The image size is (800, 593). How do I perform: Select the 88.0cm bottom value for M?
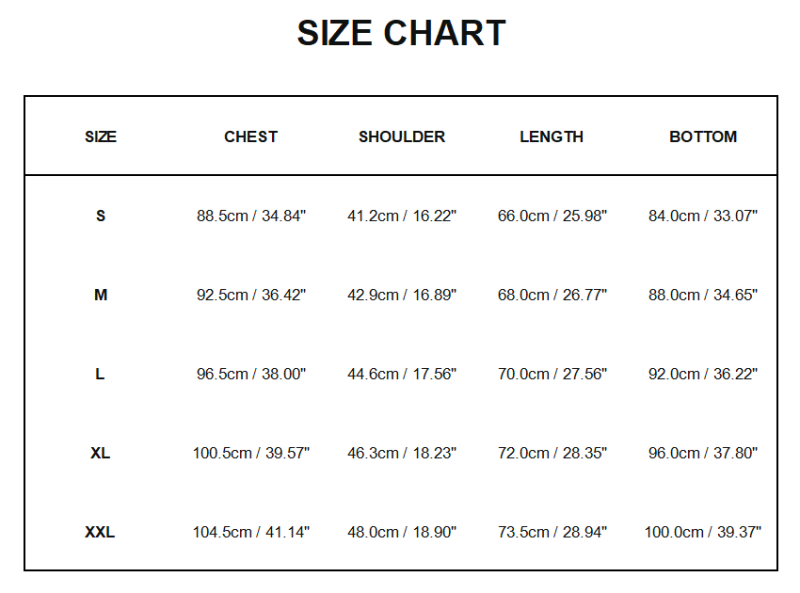tap(703, 295)
